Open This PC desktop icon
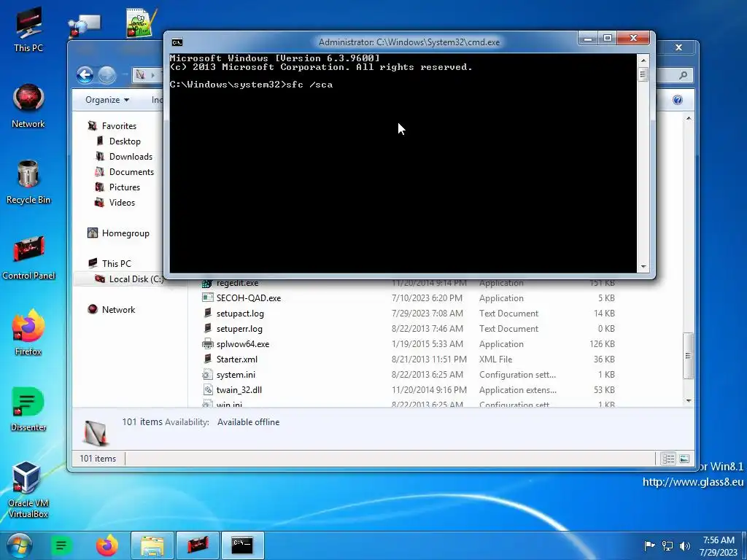This screenshot has width=747, height=560. (28, 29)
